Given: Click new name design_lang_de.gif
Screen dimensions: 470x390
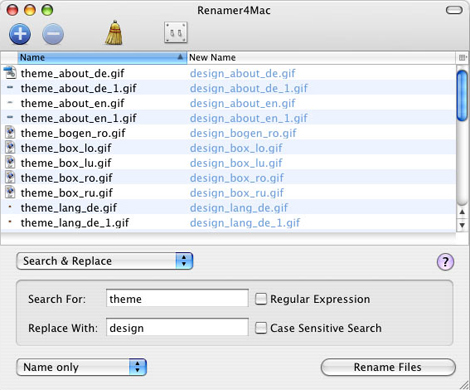Looking at the screenshot, I should pyautogui.click(x=239, y=208).
